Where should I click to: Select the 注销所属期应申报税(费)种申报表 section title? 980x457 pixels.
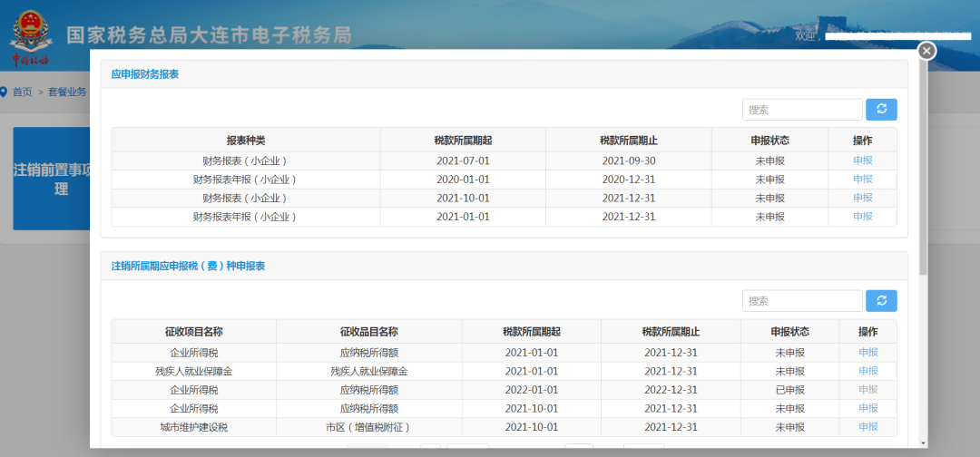tap(188, 266)
